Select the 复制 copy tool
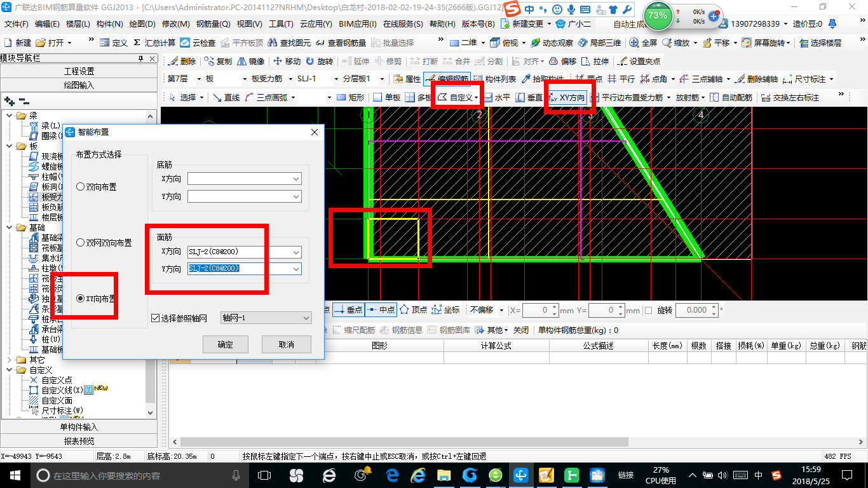This screenshot has height=488, width=868. click(x=218, y=62)
